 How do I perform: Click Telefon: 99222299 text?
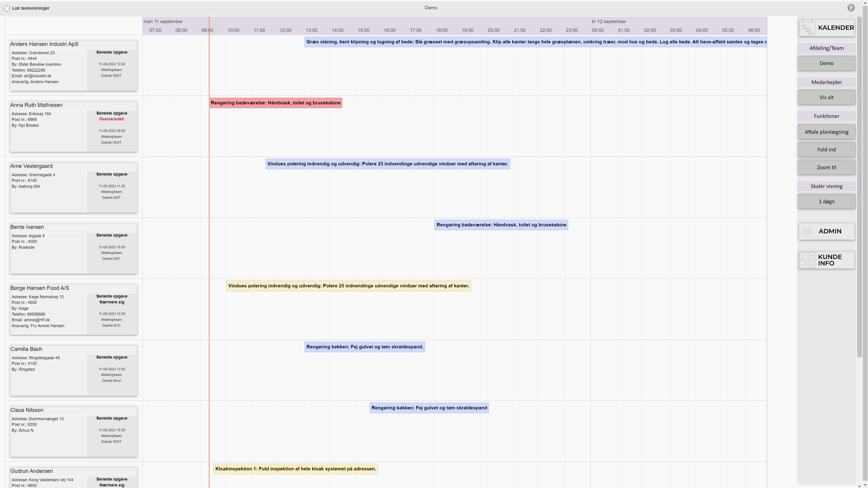click(28, 70)
